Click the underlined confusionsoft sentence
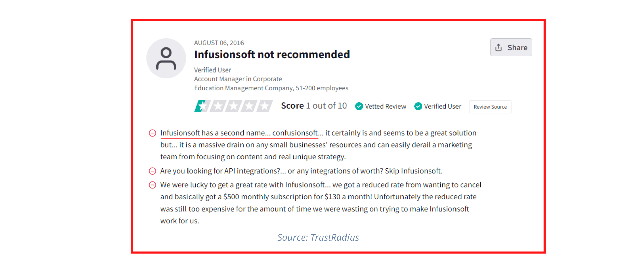644x274 pixels. tap(239, 133)
